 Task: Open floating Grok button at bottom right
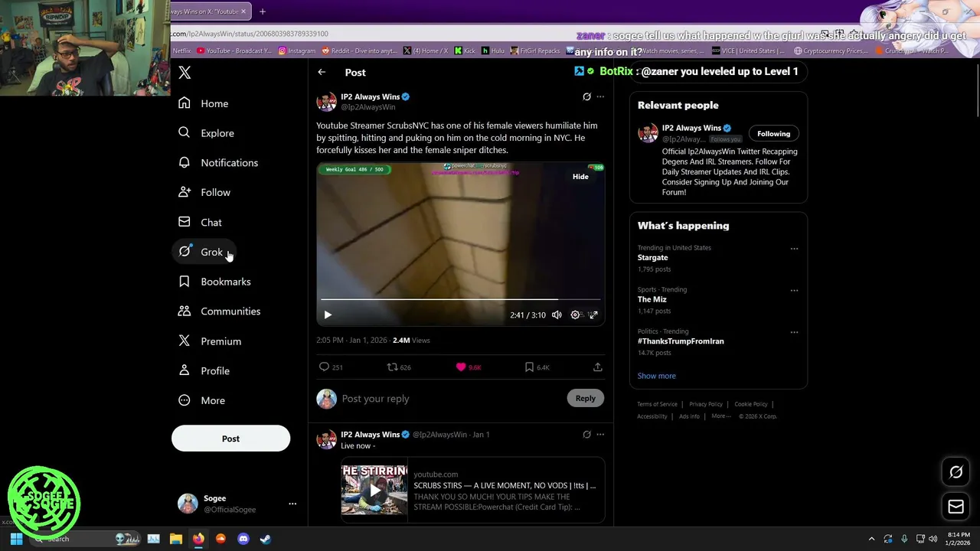coord(955,472)
